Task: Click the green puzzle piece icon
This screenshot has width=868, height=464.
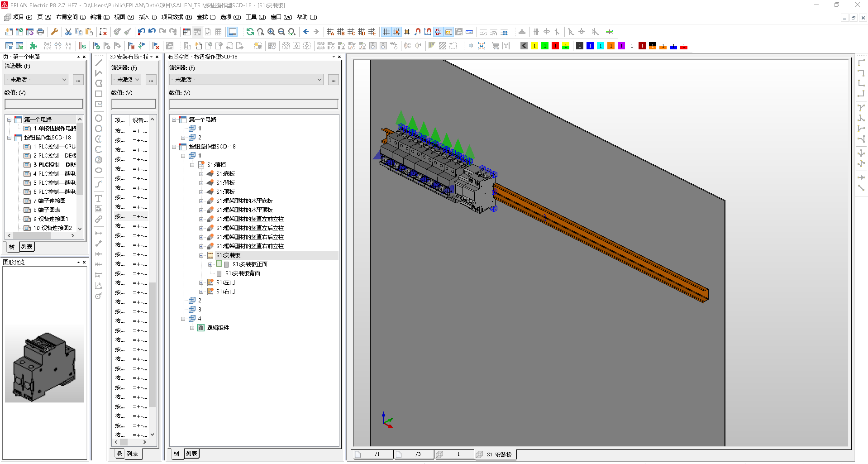Action: point(33,46)
